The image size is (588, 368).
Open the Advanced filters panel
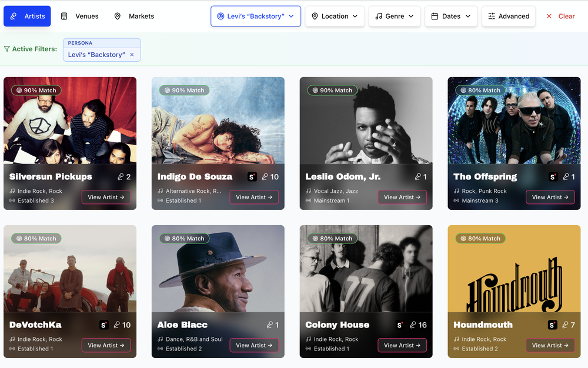pyautogui.click(x=509, y=16)
